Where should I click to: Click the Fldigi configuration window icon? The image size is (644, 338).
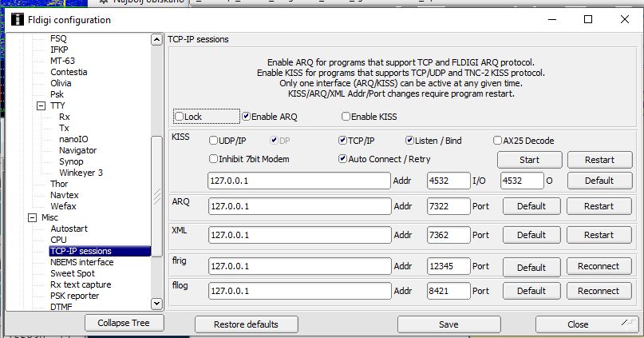pos(18,19)
